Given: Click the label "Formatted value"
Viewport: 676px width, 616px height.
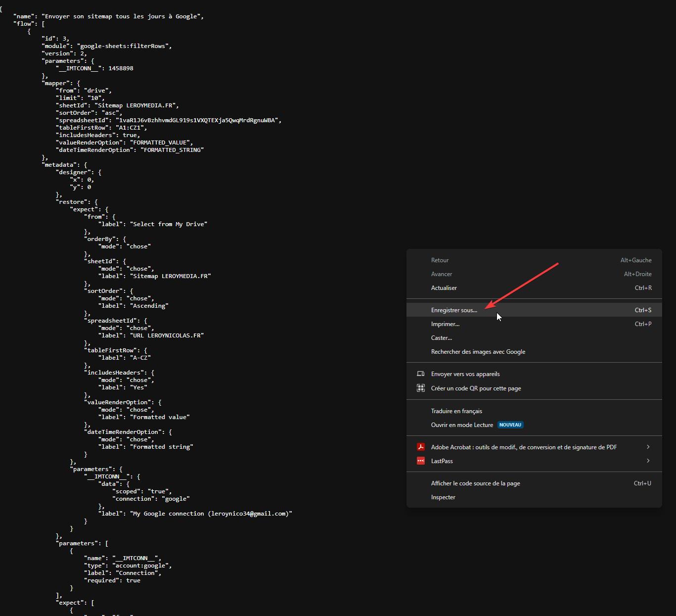Looking at the screenshot, I should click(x=160, y=417).
